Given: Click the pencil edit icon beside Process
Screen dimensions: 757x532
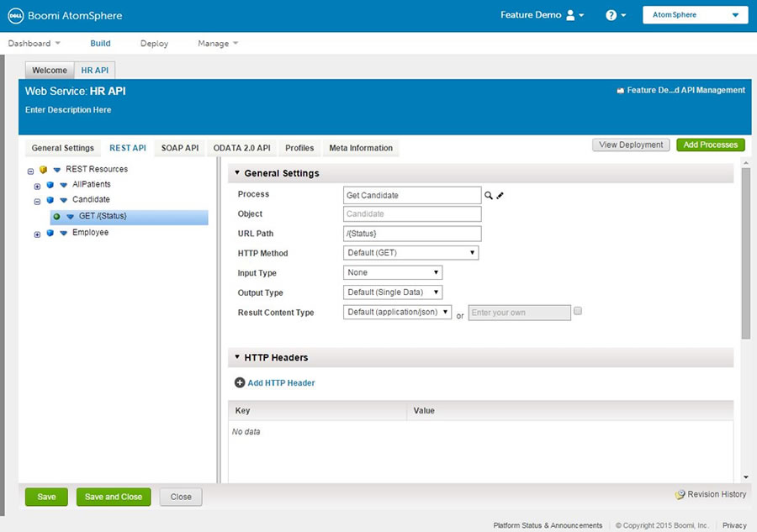Looking at the screenshot, I should click(500, 195).
